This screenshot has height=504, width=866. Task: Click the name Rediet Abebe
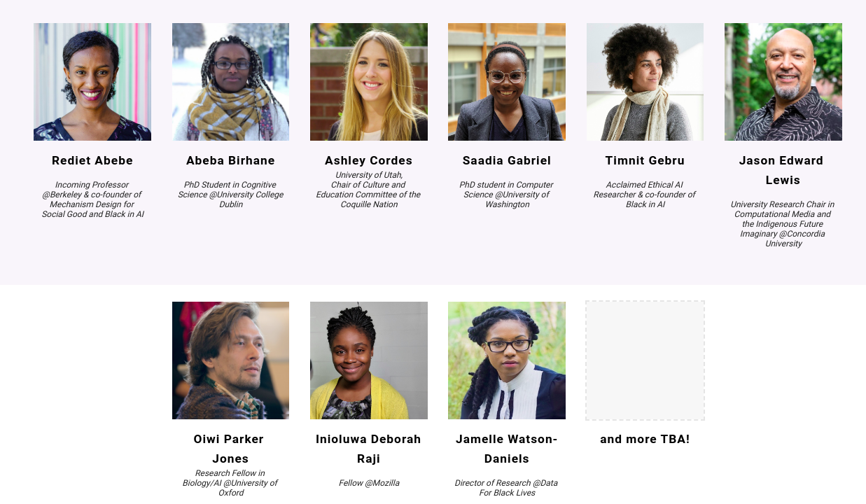92,160
